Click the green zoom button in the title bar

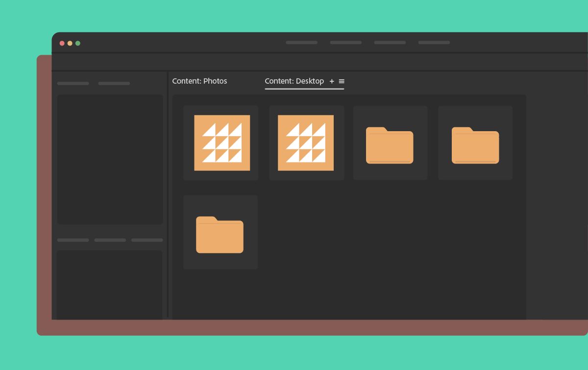(78, 43)
